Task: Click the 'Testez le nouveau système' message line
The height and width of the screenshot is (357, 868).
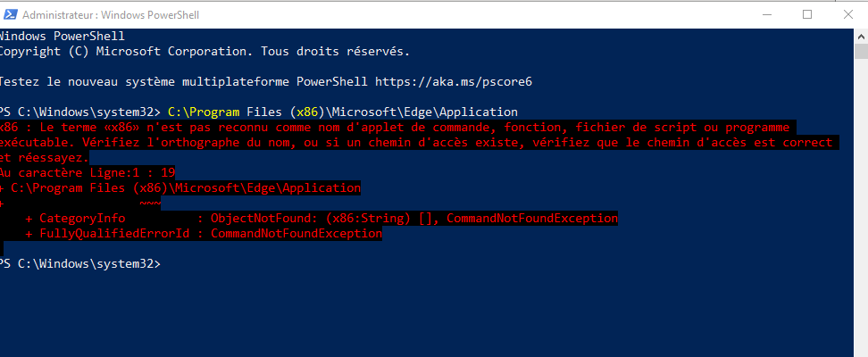Action: 266,82
